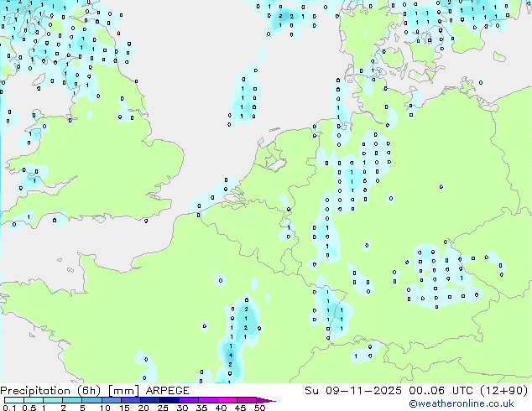
Task: Click the legend swatch between 1 and 2
Action: pos(53,400)
